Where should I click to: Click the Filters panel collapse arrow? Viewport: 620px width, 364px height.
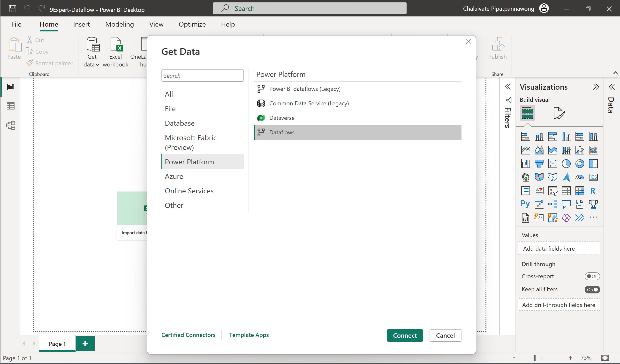pos(508,86)
